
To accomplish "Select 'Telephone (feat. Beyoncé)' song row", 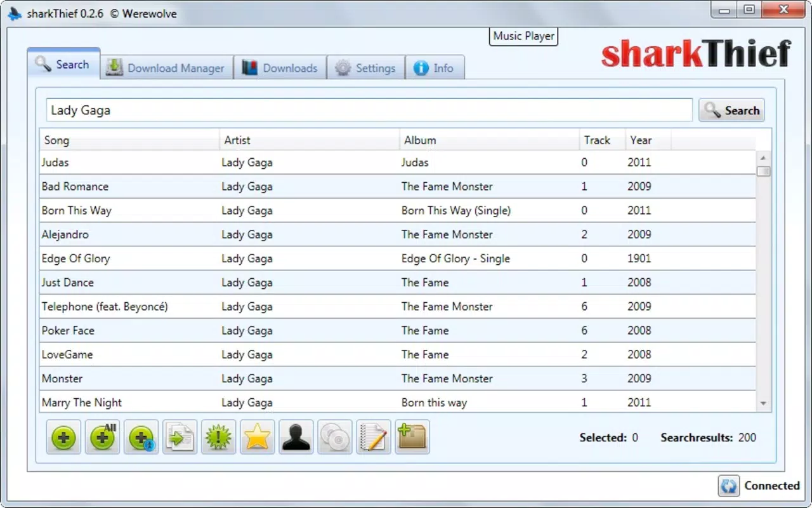I will 398,307.
